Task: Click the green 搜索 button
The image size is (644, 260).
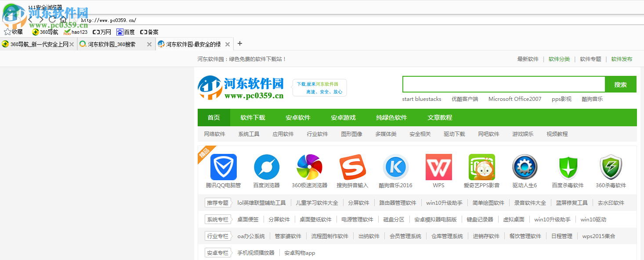Action: pyautogui.click(x=621, y=84)
